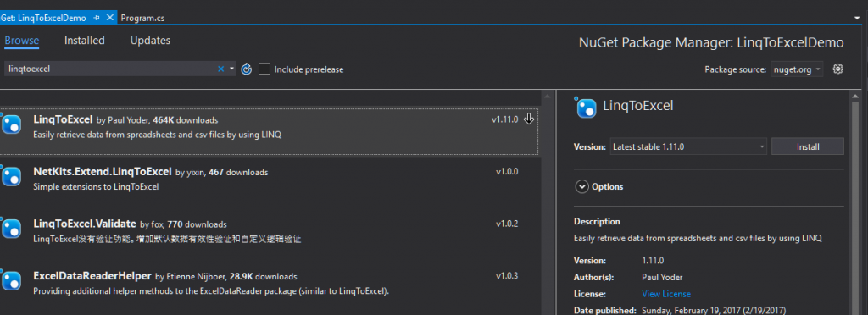Open the Installed tab
Image resolution: width=868 pixels, height=315 pixels.
(84, 41)
